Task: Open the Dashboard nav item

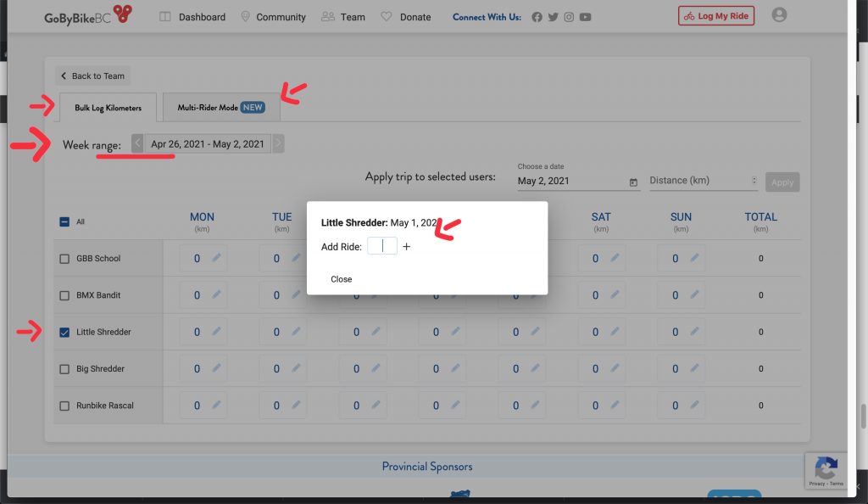Action: [192, 17]
